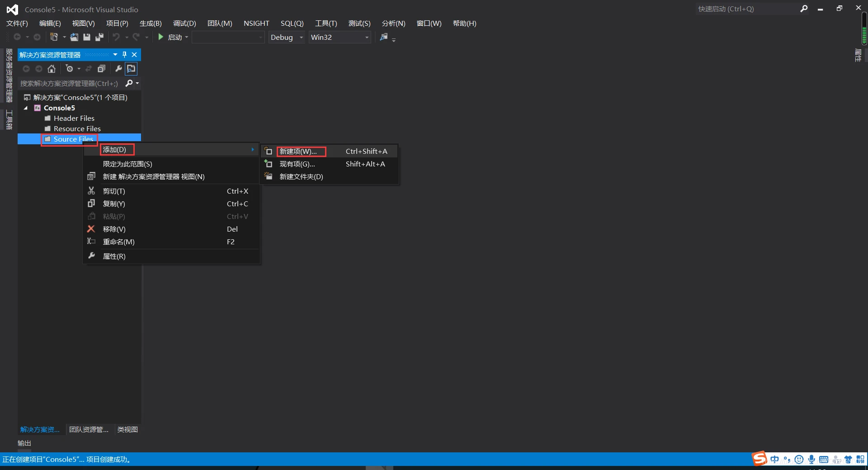This screenshot has height=470, width=868.
Task: Click the Sync with Active Document icon
Action: tap(89, 69)
